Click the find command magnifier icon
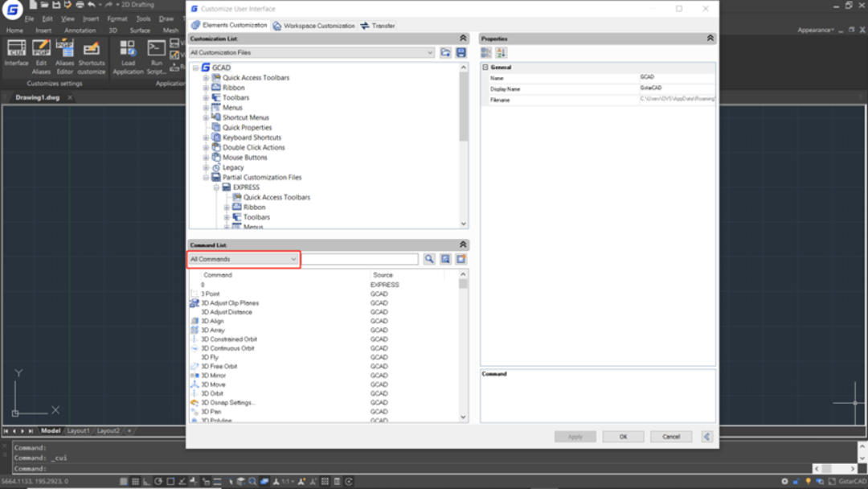 click(429, 259)
